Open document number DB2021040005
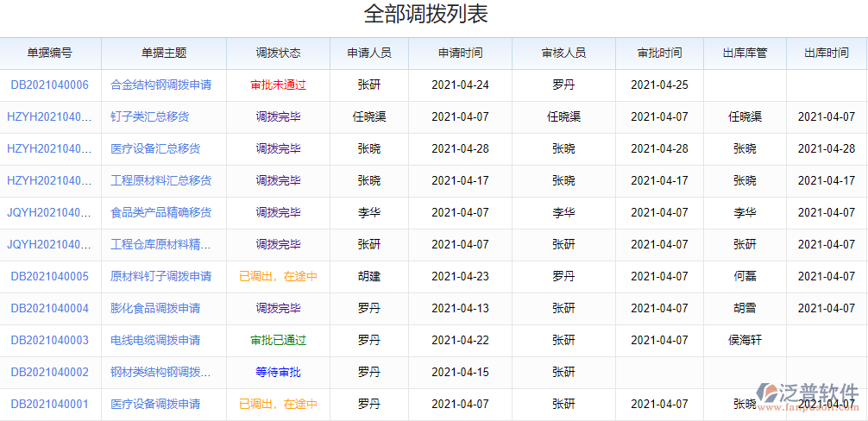 (49, 277)
